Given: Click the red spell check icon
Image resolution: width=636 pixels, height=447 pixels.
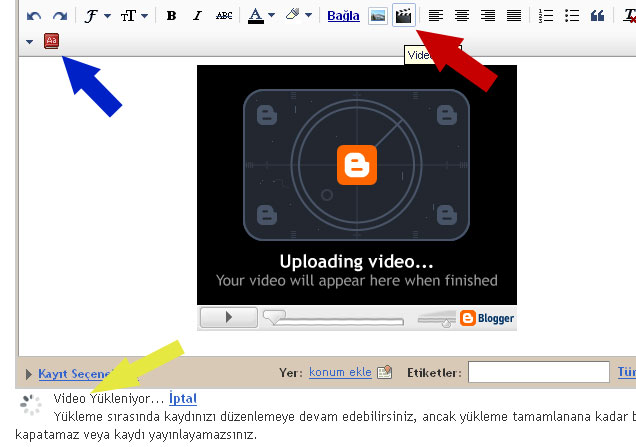Looking at the screenshot, I should pos(52,41).
